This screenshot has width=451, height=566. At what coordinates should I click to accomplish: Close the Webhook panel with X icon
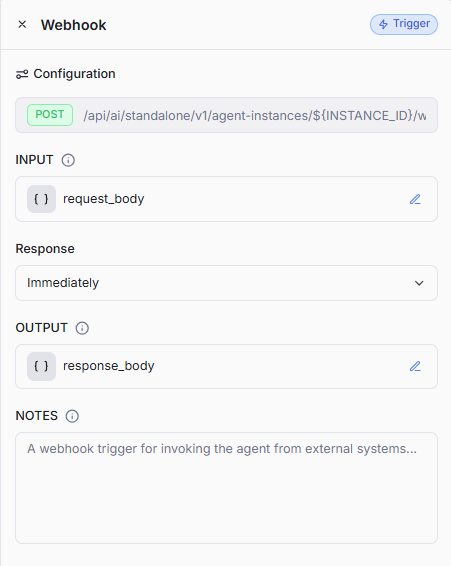click(22, 25)
